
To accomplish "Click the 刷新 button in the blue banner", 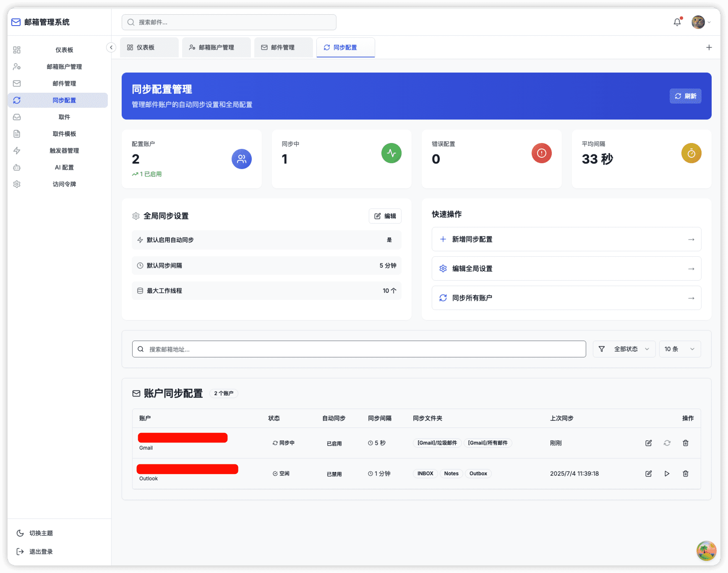I will 685,96.
